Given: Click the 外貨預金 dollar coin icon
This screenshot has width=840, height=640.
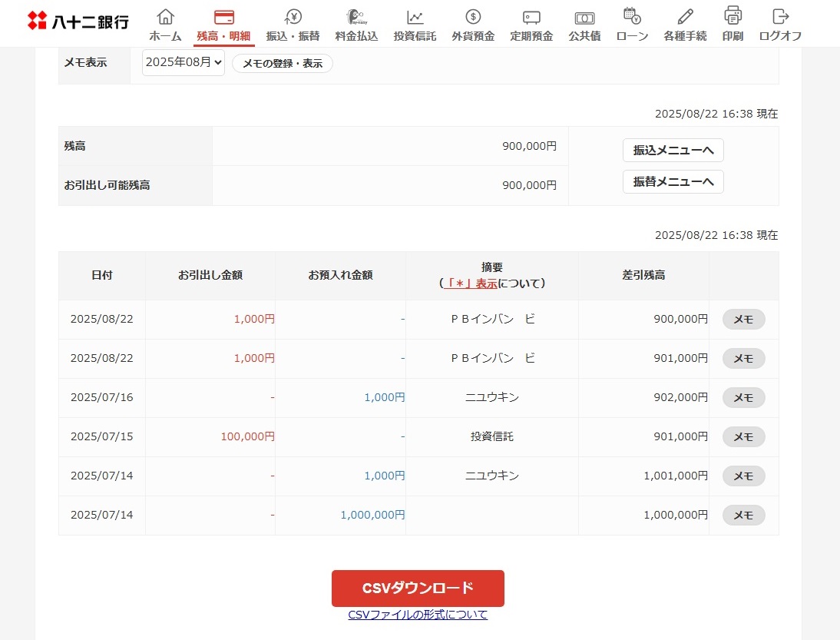Looking at the screenshot, I should 473,17.
